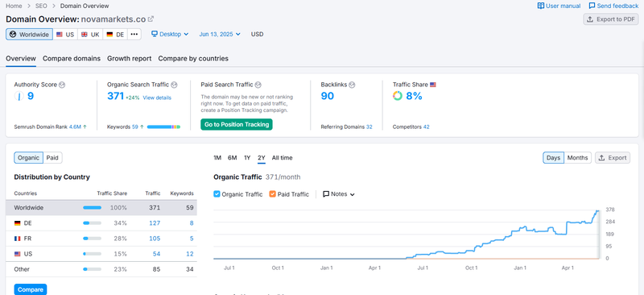Viewport: 644px width, 295px height.
Task: Switch distribution to Organic
Action: [29, 158]
